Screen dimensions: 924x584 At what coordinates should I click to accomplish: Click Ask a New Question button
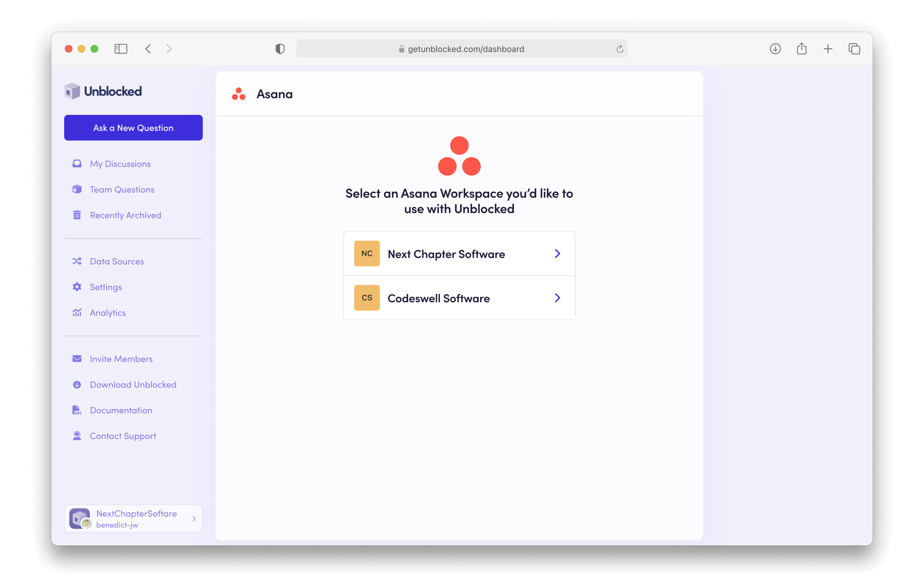point(133,128)
